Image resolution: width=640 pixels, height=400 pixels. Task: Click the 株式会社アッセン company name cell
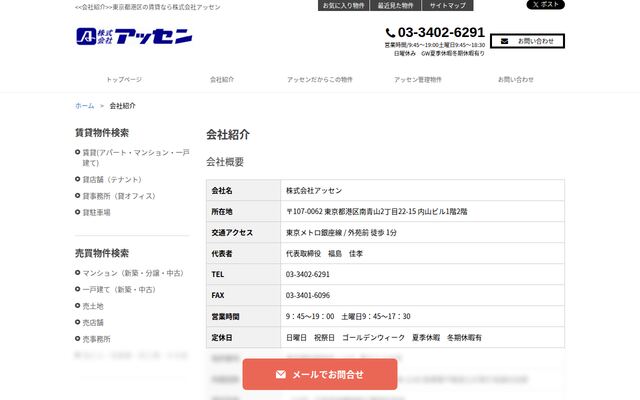(422, 190)
